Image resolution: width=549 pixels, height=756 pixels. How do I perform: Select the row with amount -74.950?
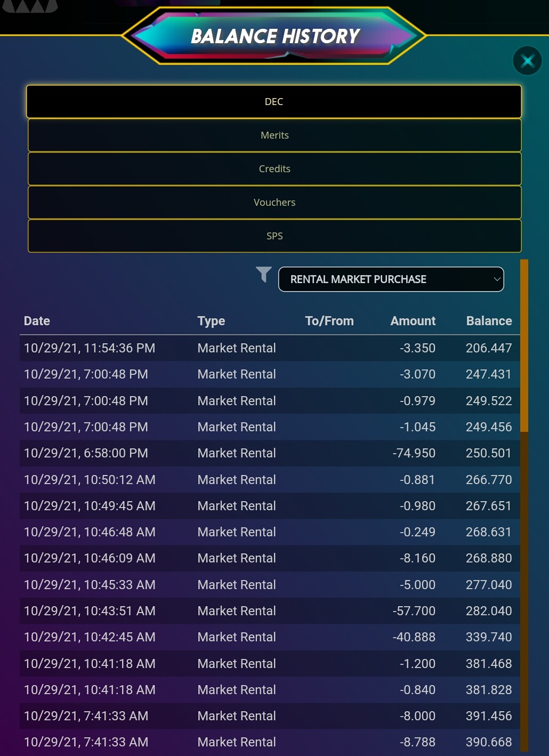pyautogui.click(x=270, y=453)
